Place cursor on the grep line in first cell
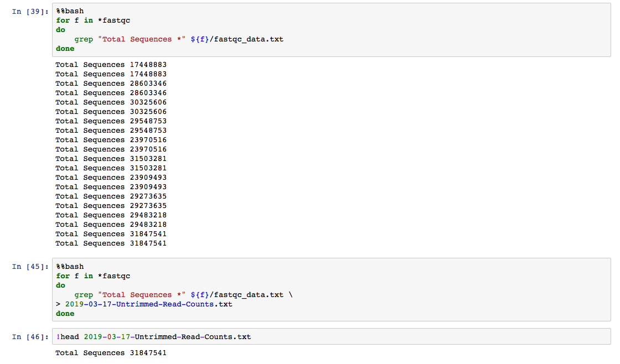 [x=166, y=39]
